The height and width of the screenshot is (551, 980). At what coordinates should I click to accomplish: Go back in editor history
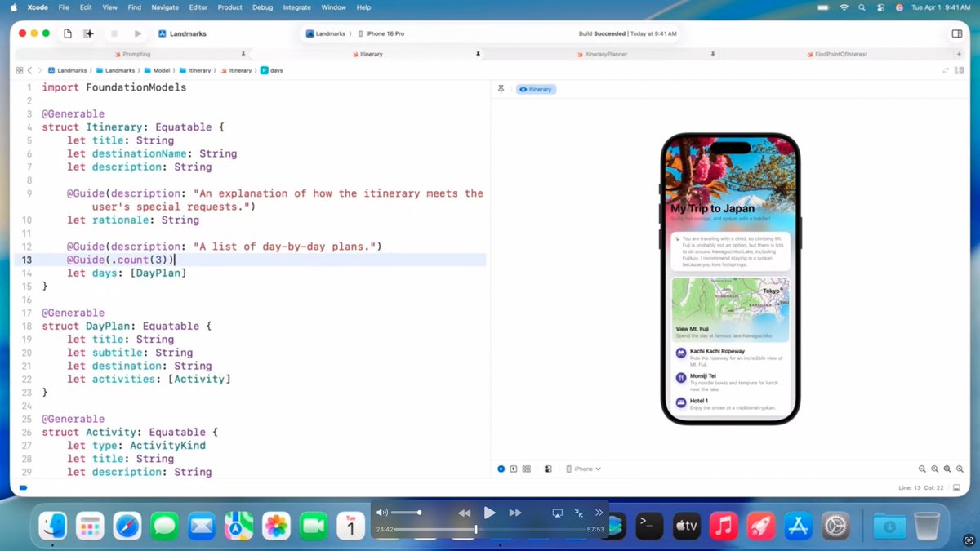pos(29,70)
